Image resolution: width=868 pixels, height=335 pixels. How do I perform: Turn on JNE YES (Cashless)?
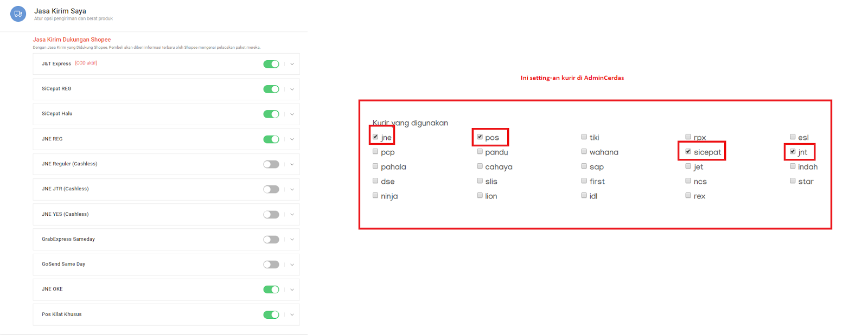click(271, 215)
